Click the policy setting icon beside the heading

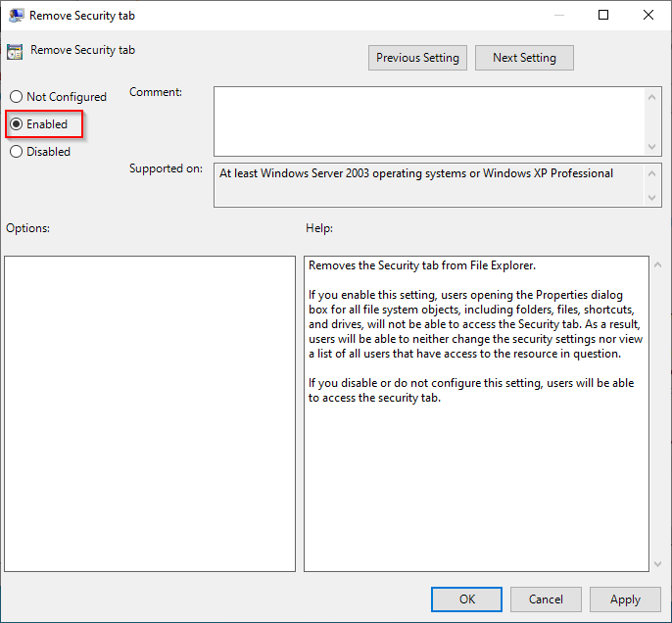tap(15, 52)
